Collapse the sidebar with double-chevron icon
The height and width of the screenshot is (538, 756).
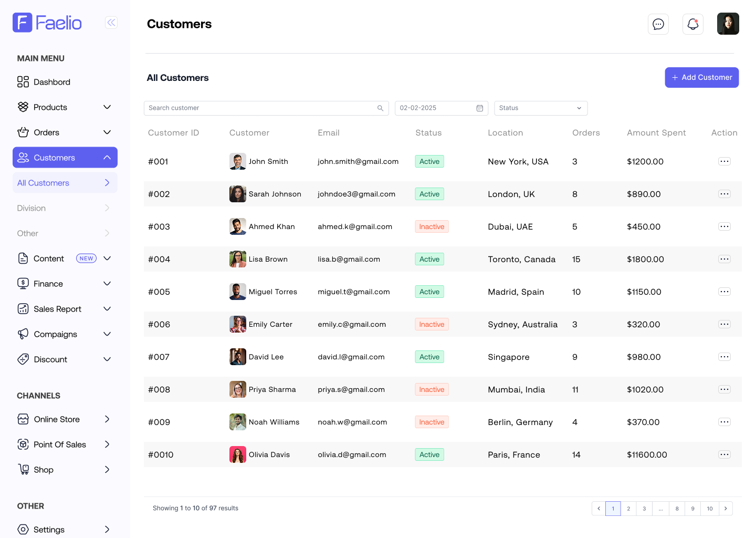coord(111,23)
